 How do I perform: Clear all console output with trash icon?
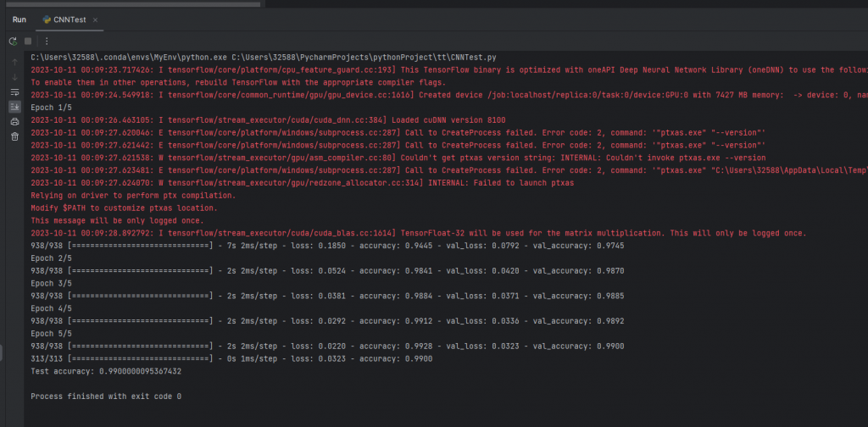click(15, 136)
